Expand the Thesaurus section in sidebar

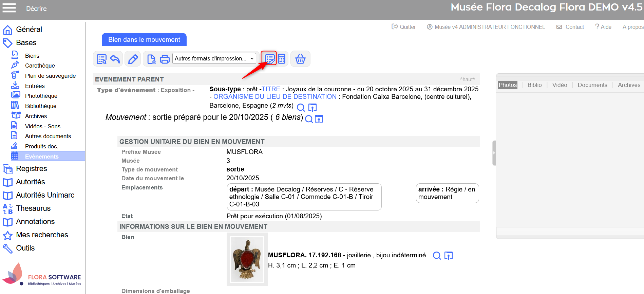[x=33, y=208]
